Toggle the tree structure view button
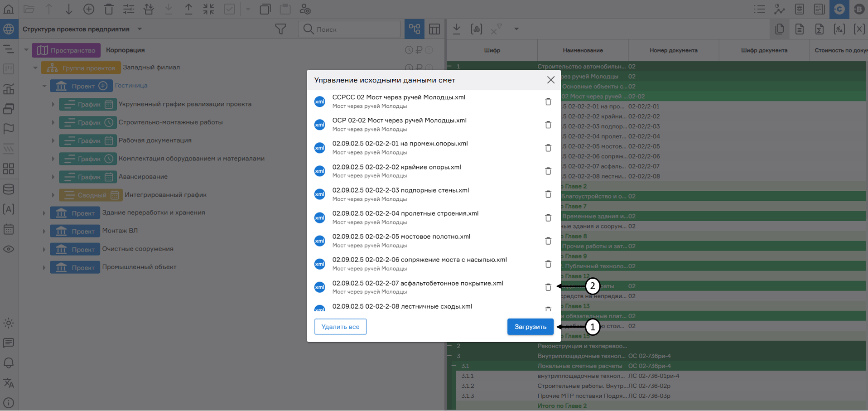 pyautogui.click(x=415, y=29)
